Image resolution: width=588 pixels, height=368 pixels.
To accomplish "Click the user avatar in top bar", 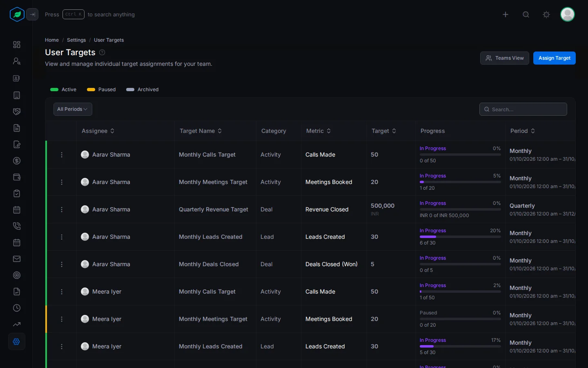I will tap(568, 15).
